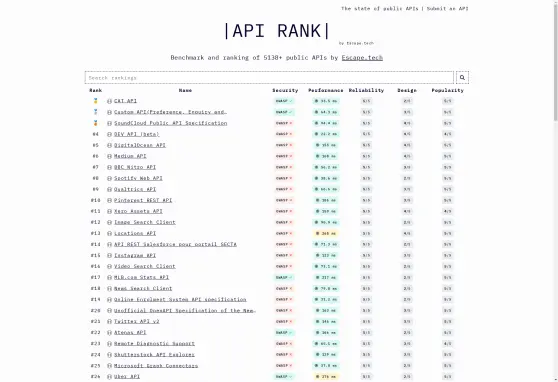Open the Pinterest REST API entry
Screen dimensions: 558x382
143,200
